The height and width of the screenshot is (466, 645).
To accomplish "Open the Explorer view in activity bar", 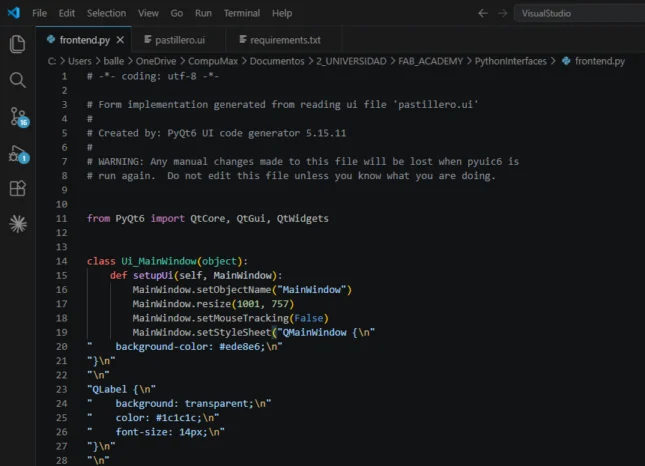I will (17, 44).
